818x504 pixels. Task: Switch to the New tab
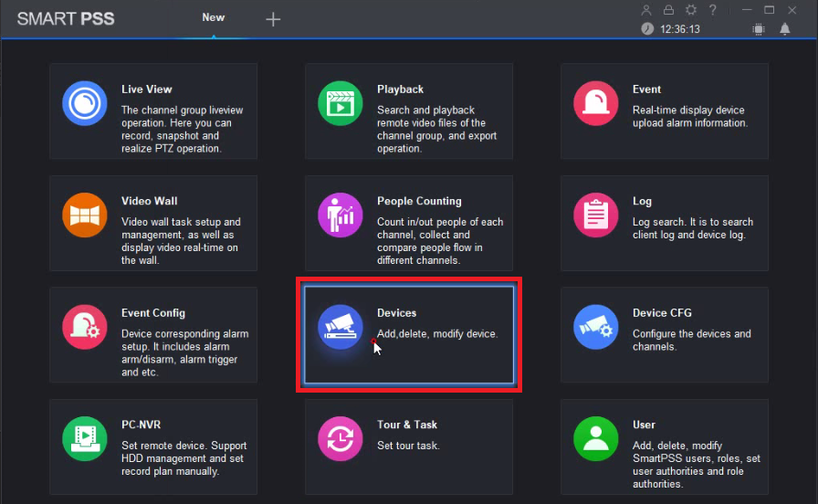point(214,17)
